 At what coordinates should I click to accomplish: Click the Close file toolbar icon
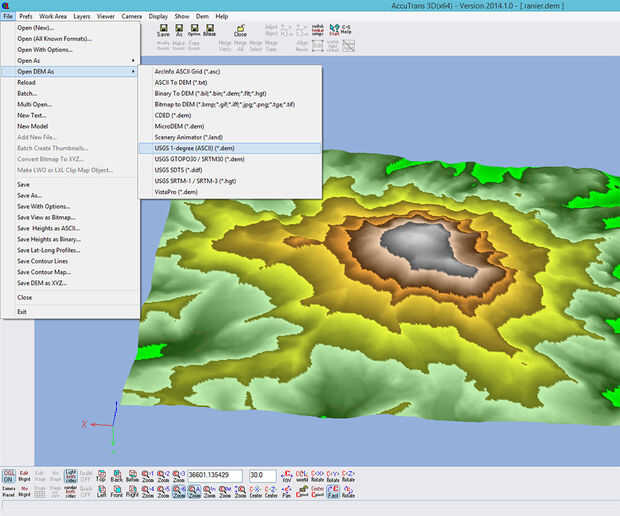pyautogui.click(x=240, y=33)
